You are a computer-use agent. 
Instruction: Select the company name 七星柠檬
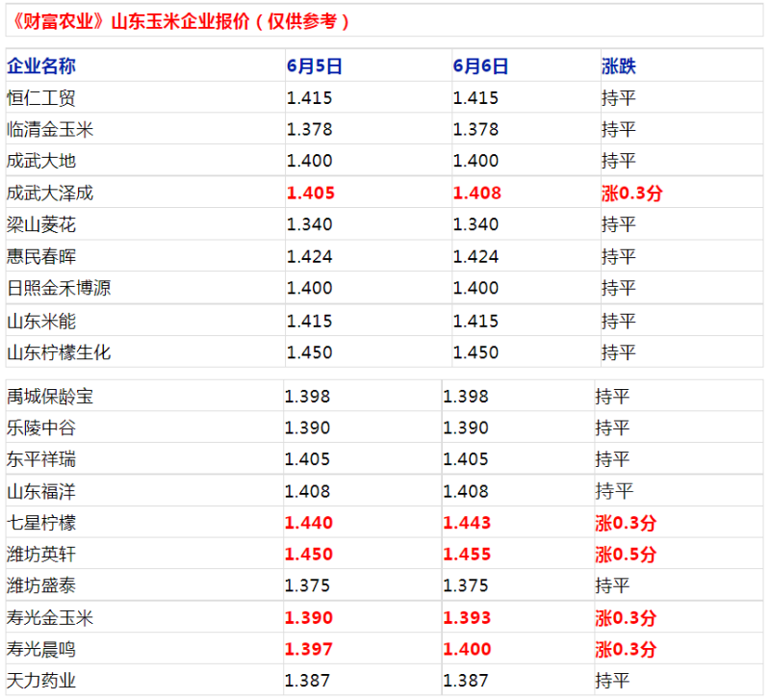pos(41,523)
